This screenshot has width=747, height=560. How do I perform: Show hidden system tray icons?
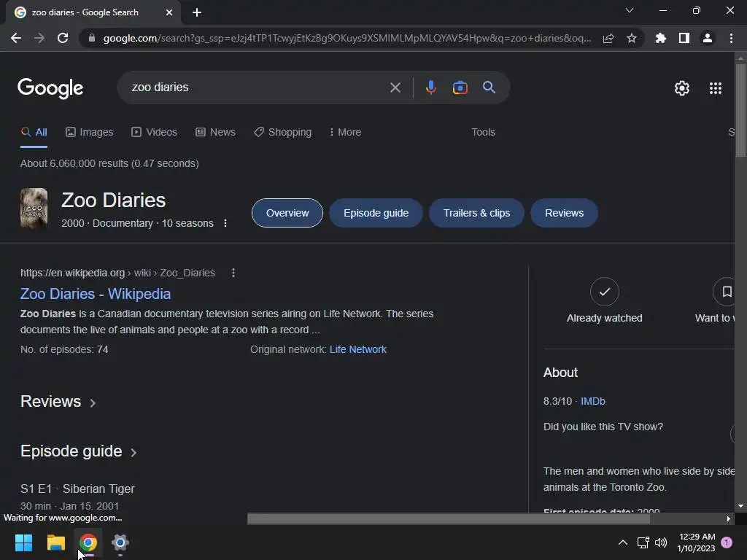coord(623,542)
